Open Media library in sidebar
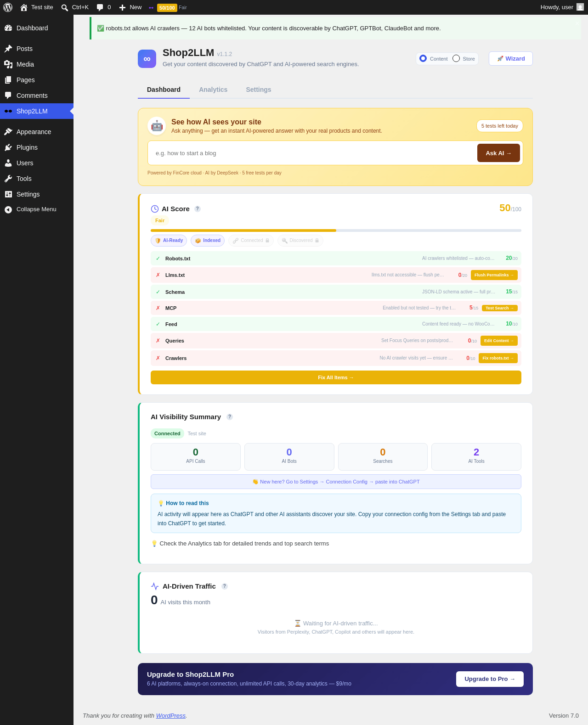Viewport: 588px width, 725px height. 37,64
